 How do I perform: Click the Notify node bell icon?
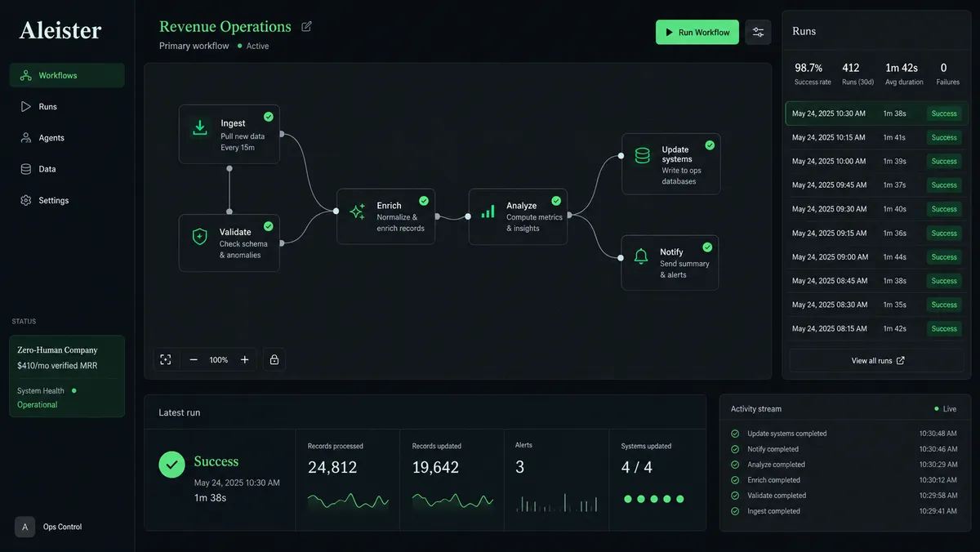[x=641, y=256]
